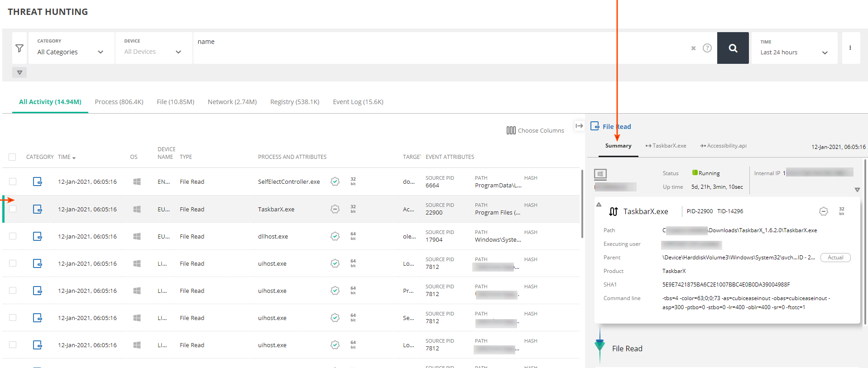Click the filter funnel icon
Viewport: 868px width, 368px height.
tap(19, 48)
